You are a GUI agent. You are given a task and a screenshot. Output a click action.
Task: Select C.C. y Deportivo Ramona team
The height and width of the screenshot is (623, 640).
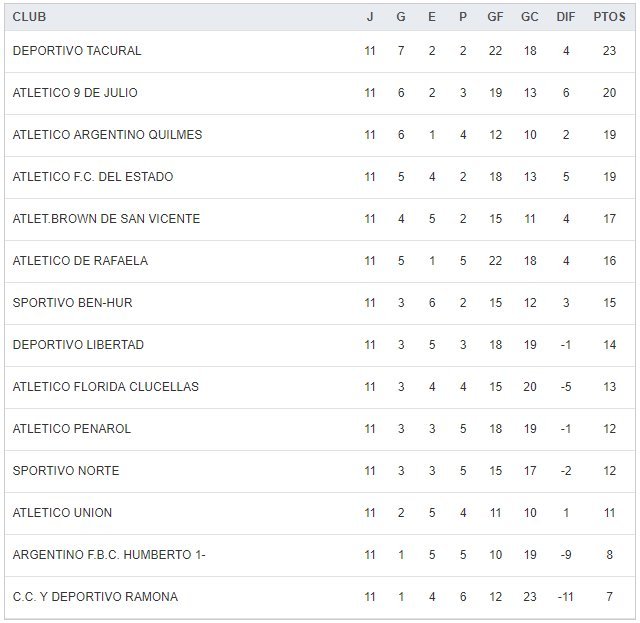click(x=95, y=597)
